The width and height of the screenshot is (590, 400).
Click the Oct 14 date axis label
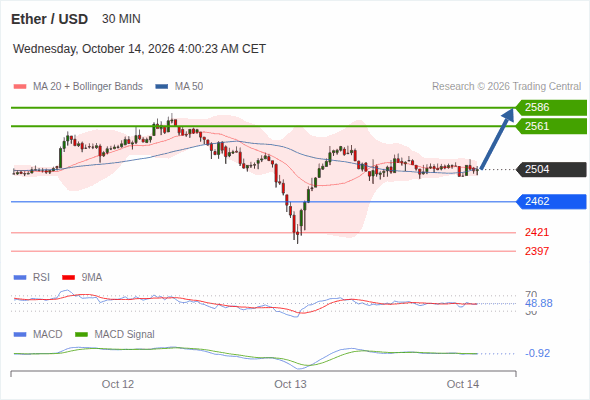pyautogui.click(x=463, y=384)
